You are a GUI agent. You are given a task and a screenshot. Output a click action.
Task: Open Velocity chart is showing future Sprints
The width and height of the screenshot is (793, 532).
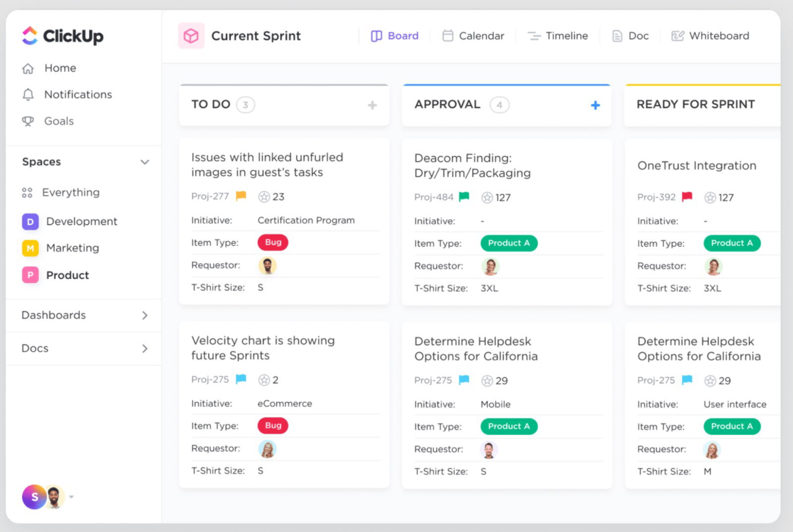pos(263,348)
